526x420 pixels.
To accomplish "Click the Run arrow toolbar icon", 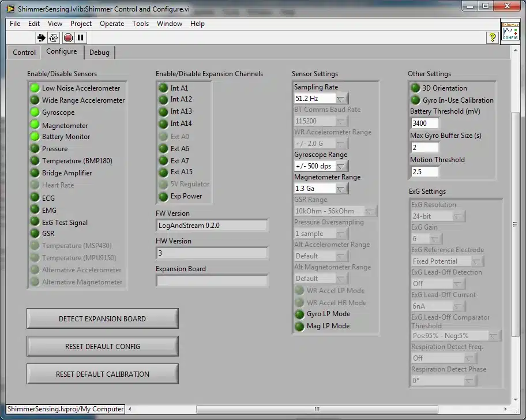I will click(x=41, y=37).
